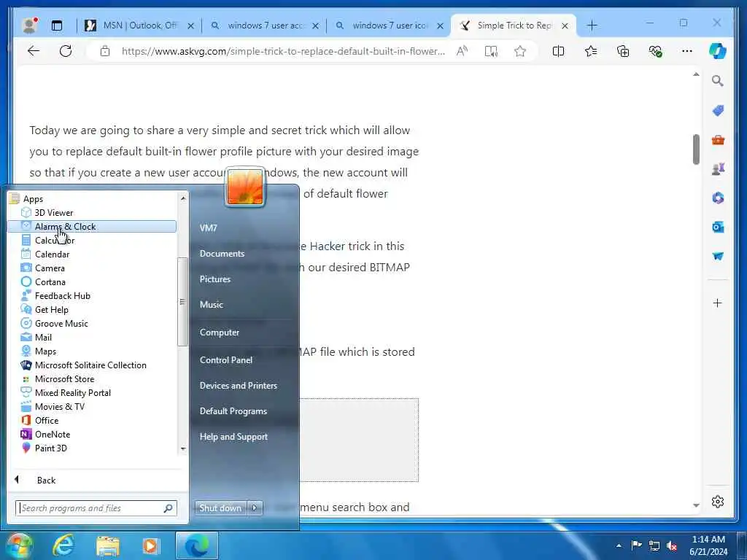The width and height of the screenshot is (747, 560).
Task: Open Music from the Start menu
Action: (211, 304)
